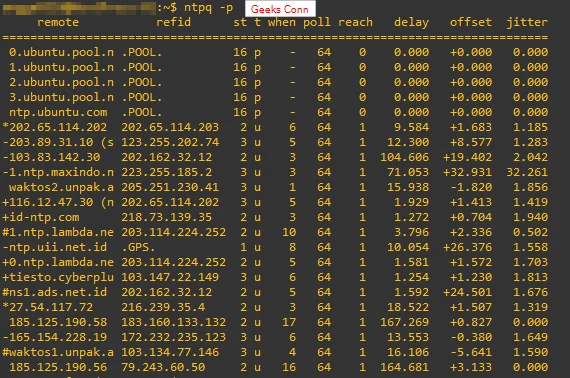This screenshot has width=570, height=378.
Task: Select remote peer #ns1.ads.net.id
Action: pos(55,292)
